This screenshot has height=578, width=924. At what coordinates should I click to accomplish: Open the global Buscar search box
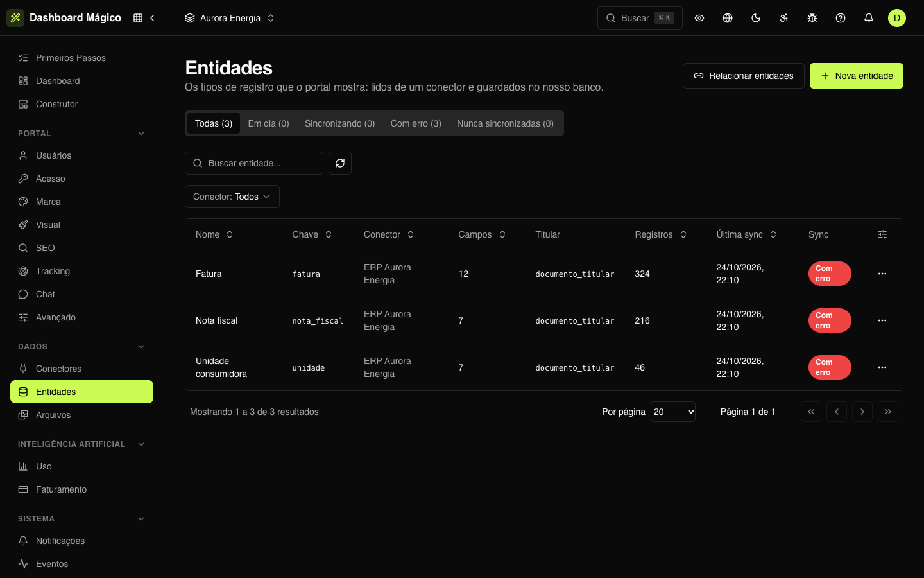[x=640, y=18]
